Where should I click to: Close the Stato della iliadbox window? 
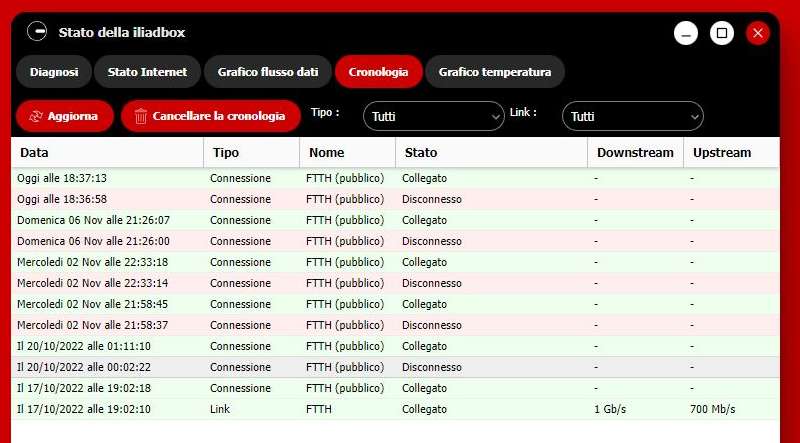[757, 33]
